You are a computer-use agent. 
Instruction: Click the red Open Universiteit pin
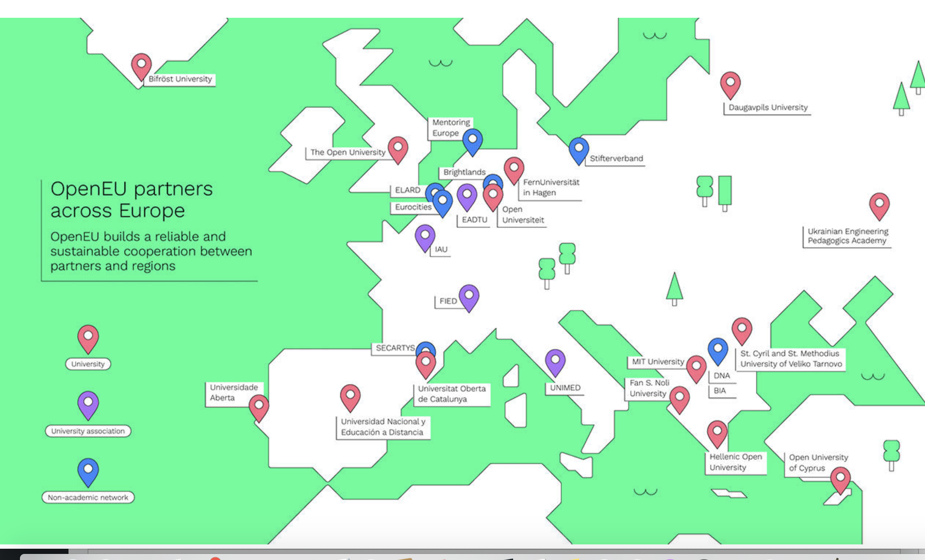[493, 197]
